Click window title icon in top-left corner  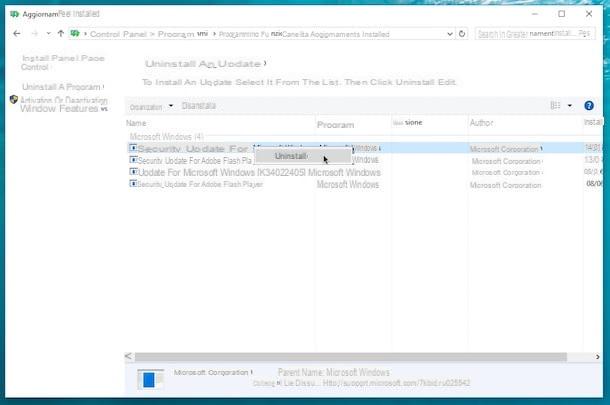pyautogui.click(x=14, y=14)
